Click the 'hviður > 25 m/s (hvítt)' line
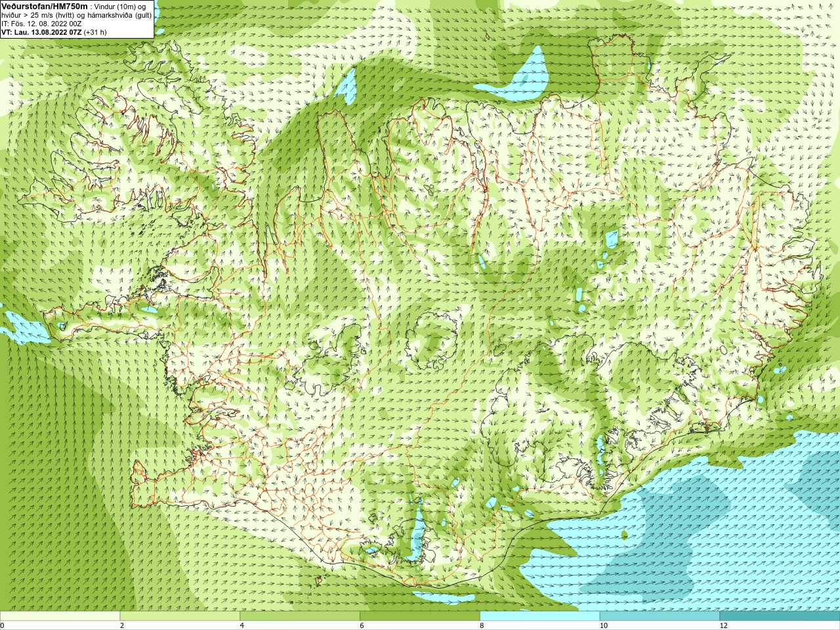The image size is (840, 630). pyautogui.click(x=76, y=15)
